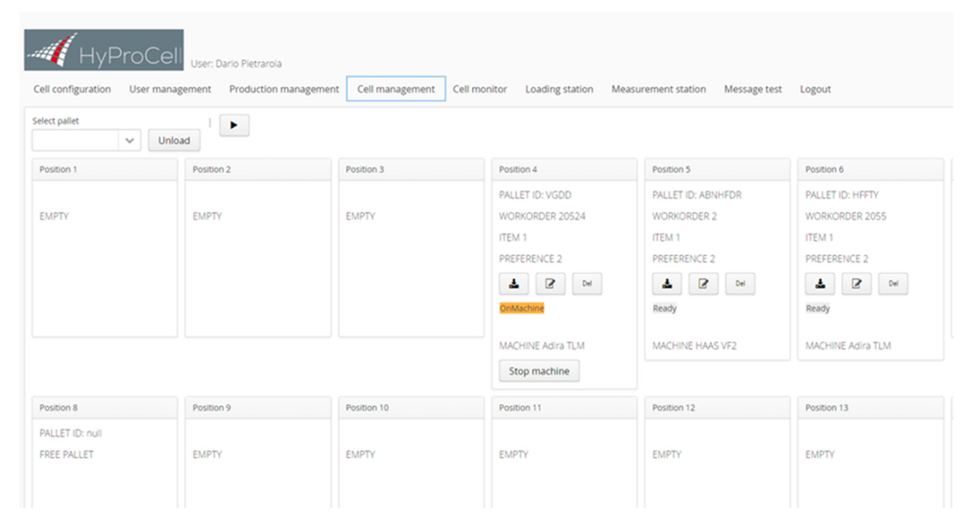Image resolution: width=980 pixels, height=520 pixels.
Task: Open the Cell monitor tab
Action: click(x=479, y=89)
